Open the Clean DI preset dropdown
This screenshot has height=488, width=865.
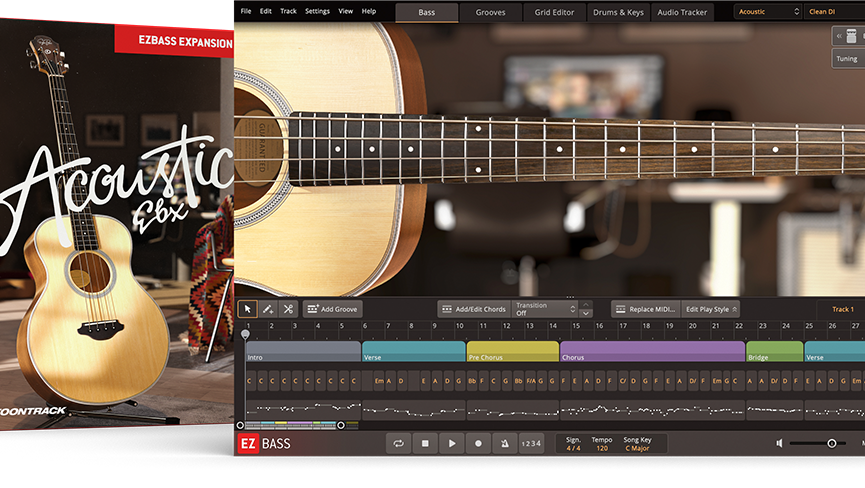point(834,12)
